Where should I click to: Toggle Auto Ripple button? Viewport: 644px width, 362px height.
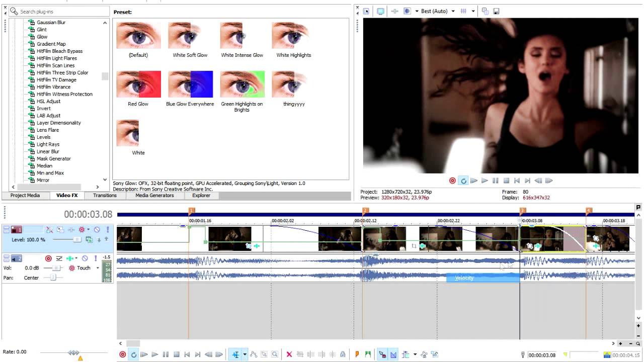click(406, 354)
